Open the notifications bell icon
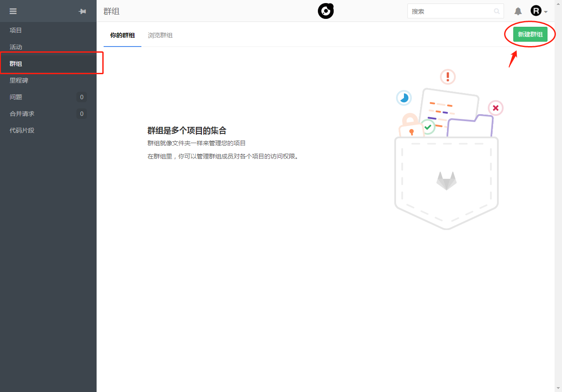 (x=518, y=11)
